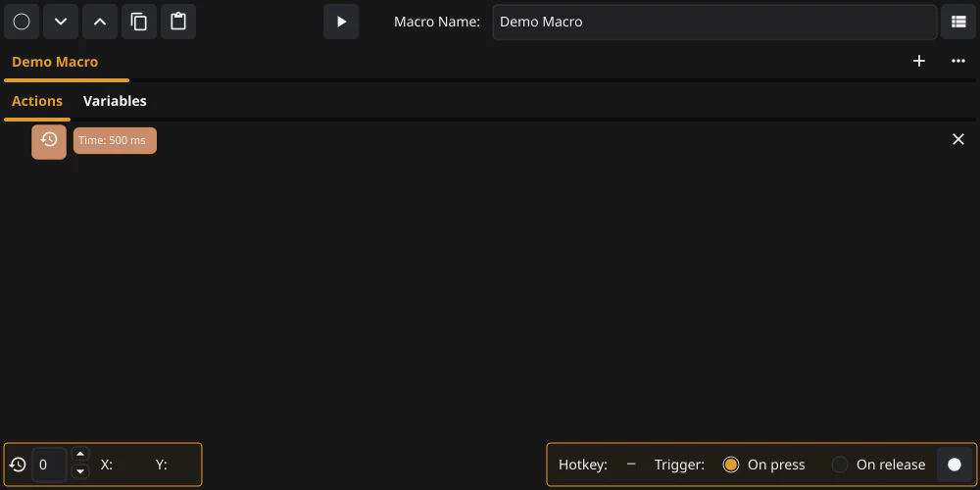Click the Hotkey dash value
Screen dimensions: 980x490
(x=631, y=465)
